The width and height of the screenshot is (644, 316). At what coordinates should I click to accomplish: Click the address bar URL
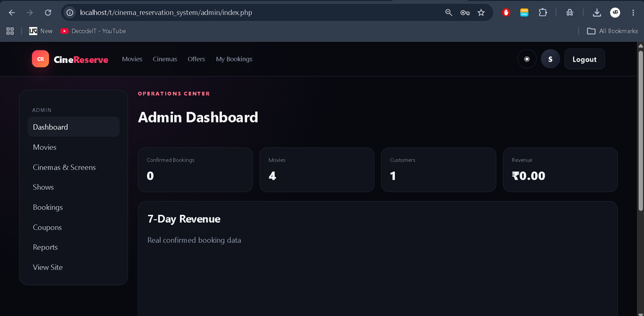click(x=166, y=13)
